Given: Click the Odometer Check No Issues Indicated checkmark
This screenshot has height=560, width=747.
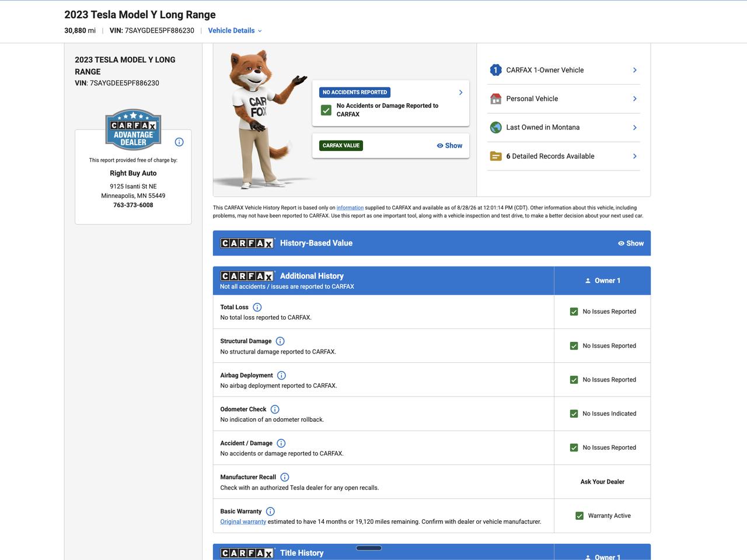Looking at the screenshot, I should [x=574, y=414].
